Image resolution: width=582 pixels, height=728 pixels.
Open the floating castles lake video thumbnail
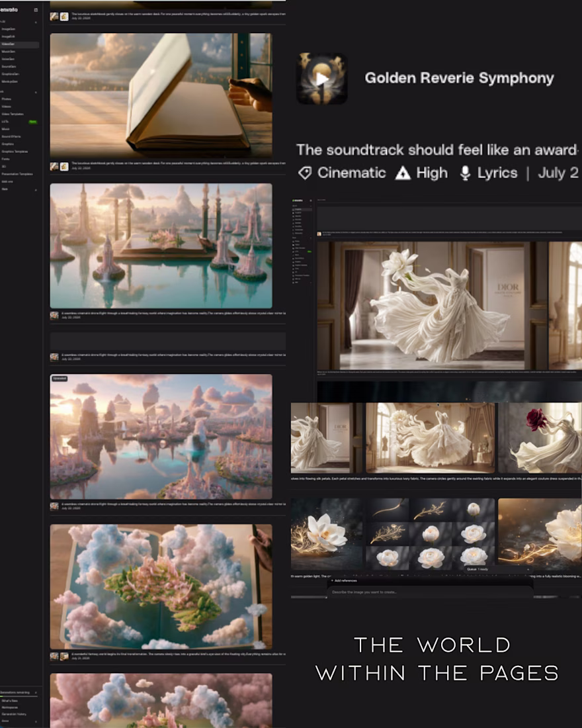point(161,246)
